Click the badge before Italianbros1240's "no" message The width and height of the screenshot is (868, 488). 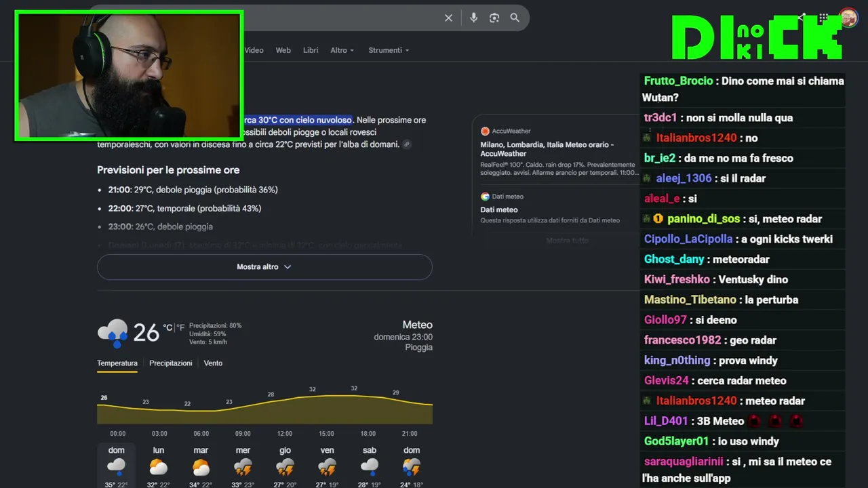tap(648, 138)
